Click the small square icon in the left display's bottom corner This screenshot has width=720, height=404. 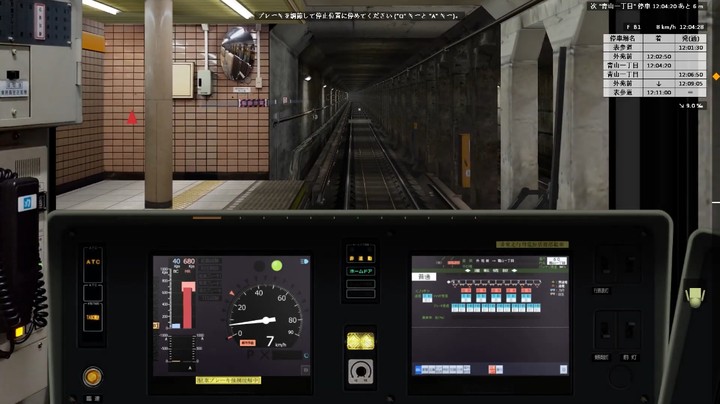(x=305, y=370)
